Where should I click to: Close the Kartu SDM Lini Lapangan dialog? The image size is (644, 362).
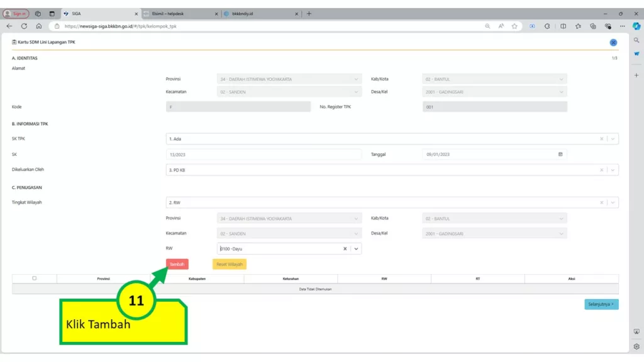pos(613,42)
